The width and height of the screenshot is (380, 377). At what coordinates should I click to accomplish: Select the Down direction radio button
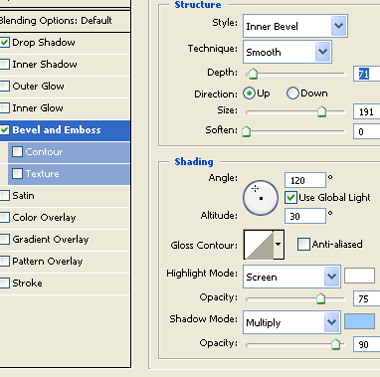point(292,93)
